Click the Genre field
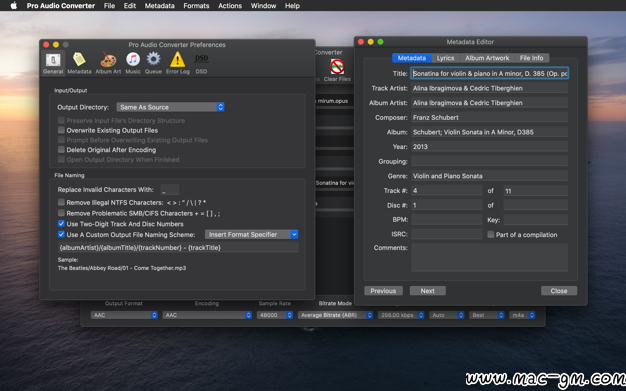Image resolution: width=626 pixels, height=391 pixels. 489,176
